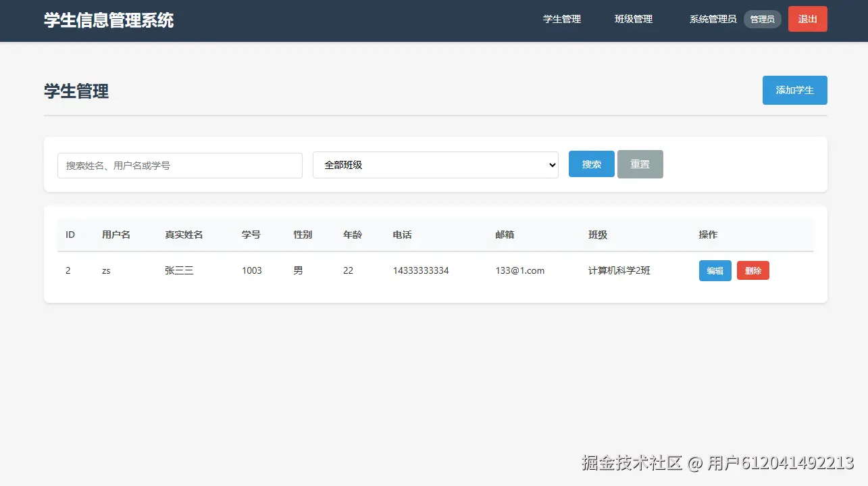Screen dimensions: 868x486
Task: Select 学生管理 in the navigation bar
Action: pyautogui.click(x=562, y=19)
